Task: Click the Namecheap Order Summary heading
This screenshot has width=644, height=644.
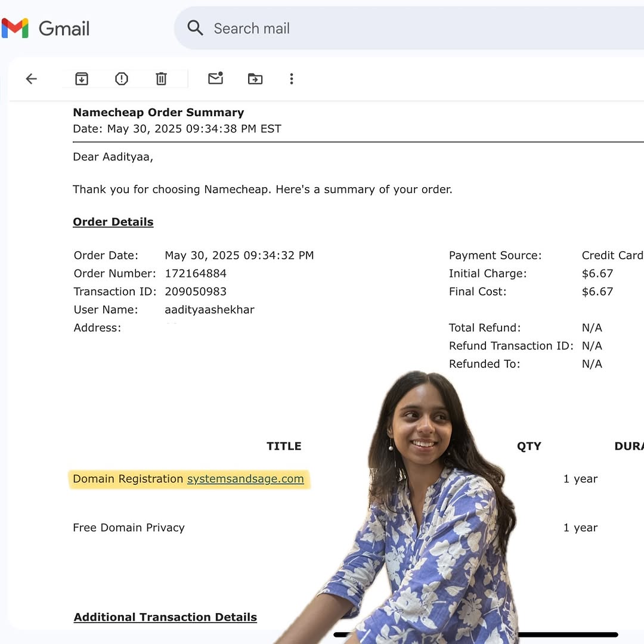Action: pos(159,112)
